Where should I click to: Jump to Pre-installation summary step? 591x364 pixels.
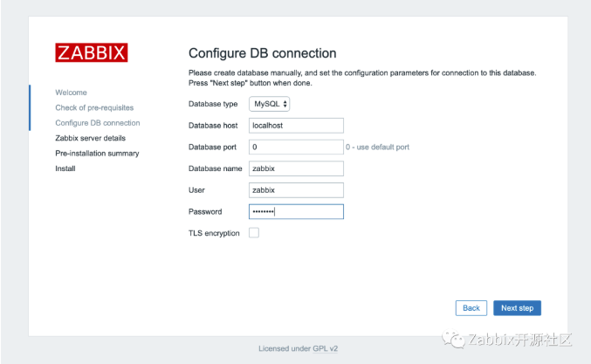click(x=97, y=154)
